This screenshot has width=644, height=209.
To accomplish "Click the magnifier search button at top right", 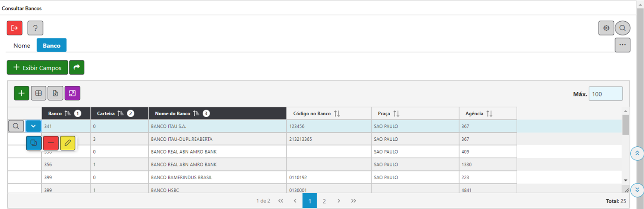I will pyautogui.click(x=622, y=28).
